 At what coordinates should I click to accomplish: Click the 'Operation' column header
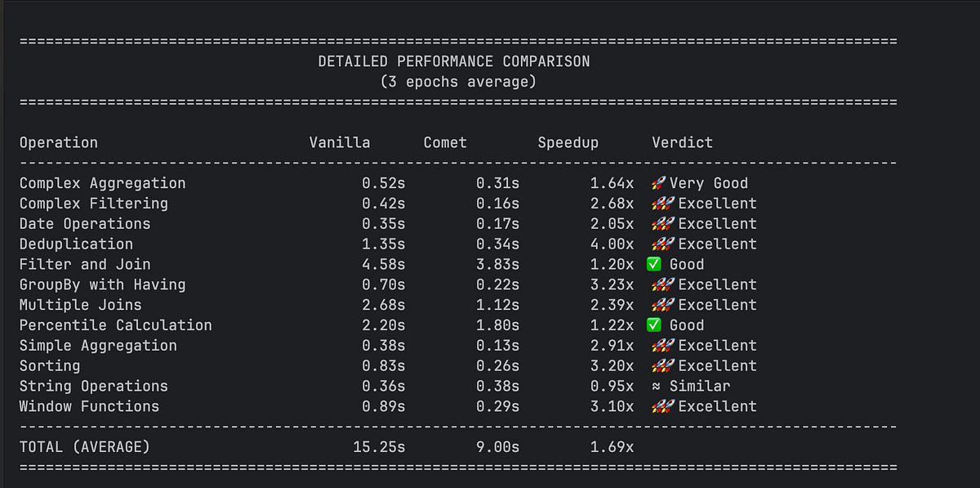(x=59, y=143)
